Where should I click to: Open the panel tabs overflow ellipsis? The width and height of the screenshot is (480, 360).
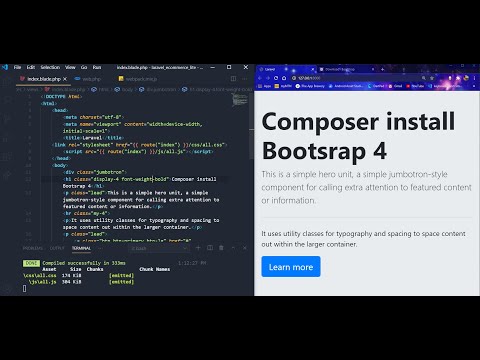tap(100, 248)
